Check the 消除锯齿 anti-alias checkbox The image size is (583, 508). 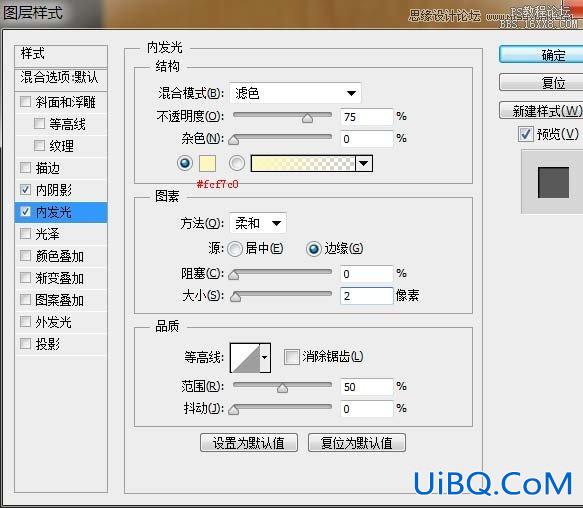[x=292, y=357]
